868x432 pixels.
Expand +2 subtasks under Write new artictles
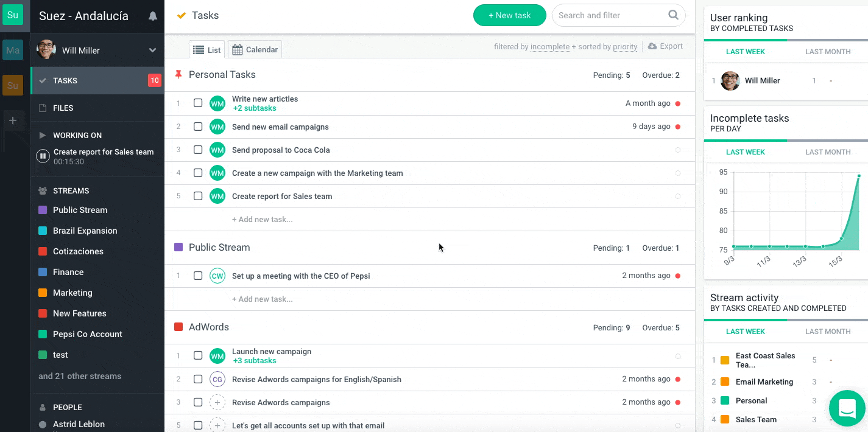coord(255,108)
